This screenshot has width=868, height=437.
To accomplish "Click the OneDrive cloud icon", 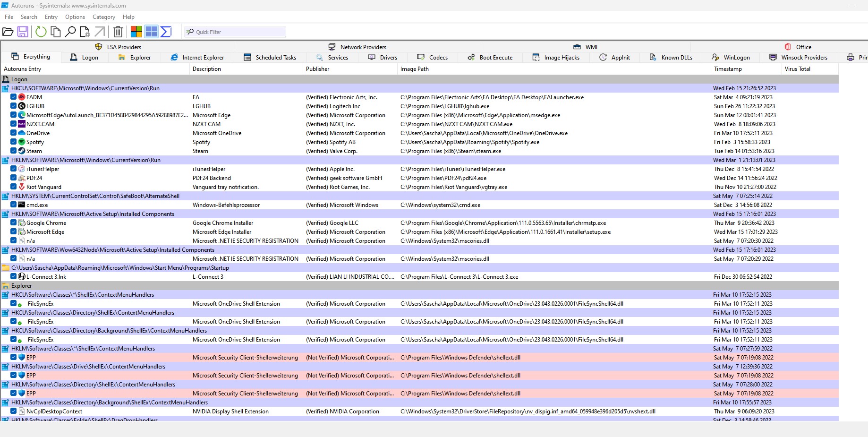I will [x=22, y=133].
